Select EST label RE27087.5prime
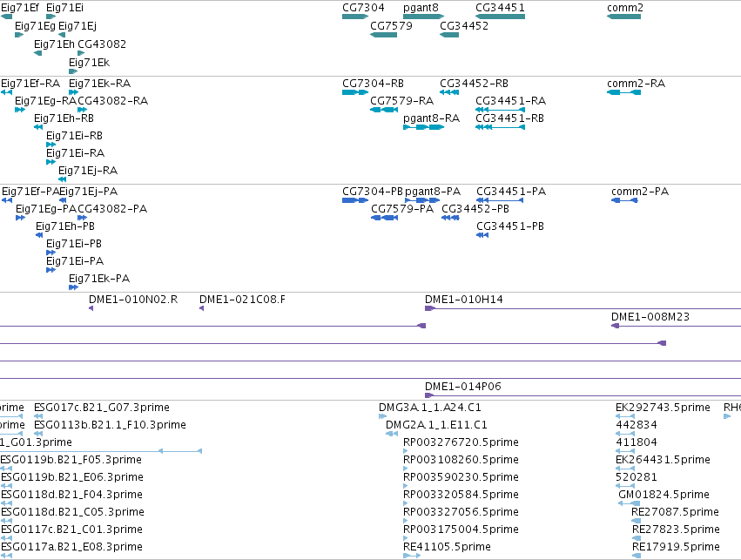 tap(675, 512)
